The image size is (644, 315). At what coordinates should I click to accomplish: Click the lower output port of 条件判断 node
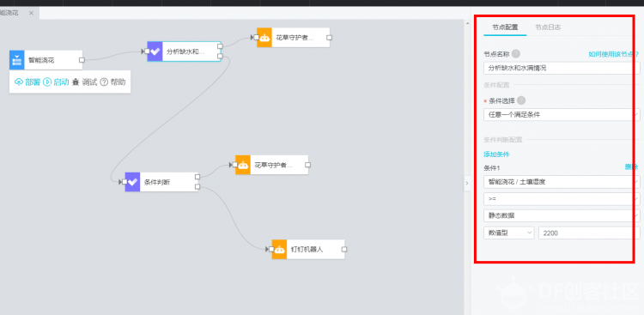[x=197, y=187]
